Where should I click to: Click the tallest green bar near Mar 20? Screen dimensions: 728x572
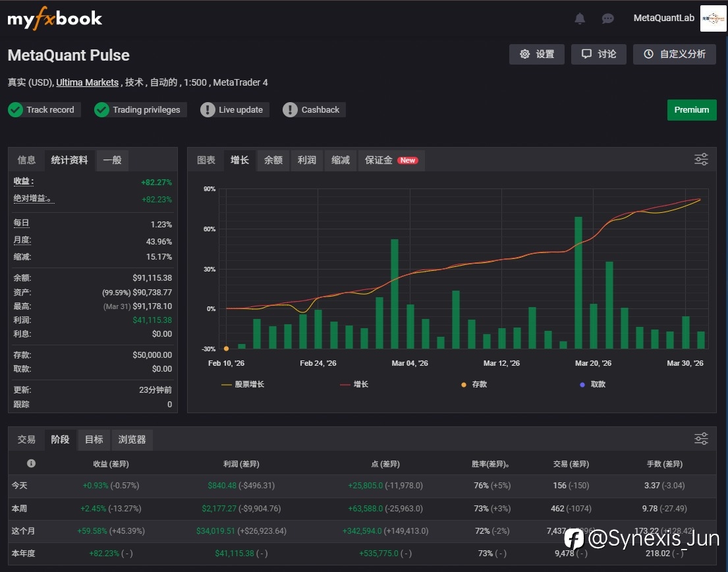click(578, 282)
